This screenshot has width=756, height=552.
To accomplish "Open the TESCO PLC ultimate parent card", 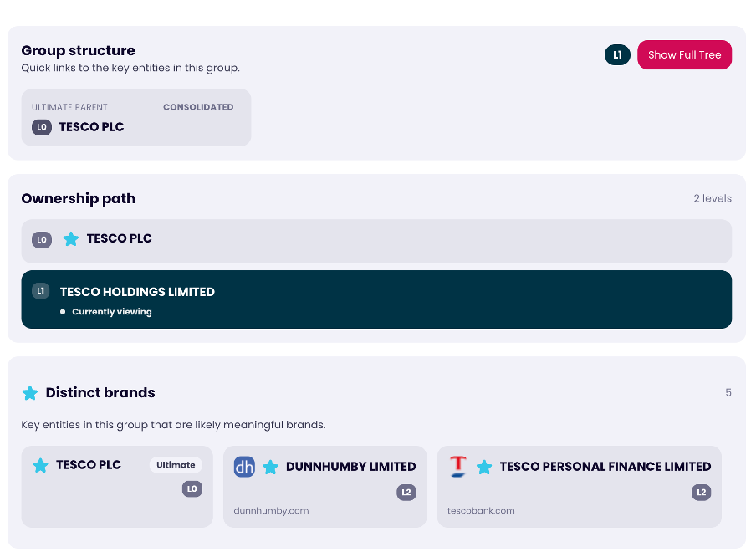I will pos(135,117).
